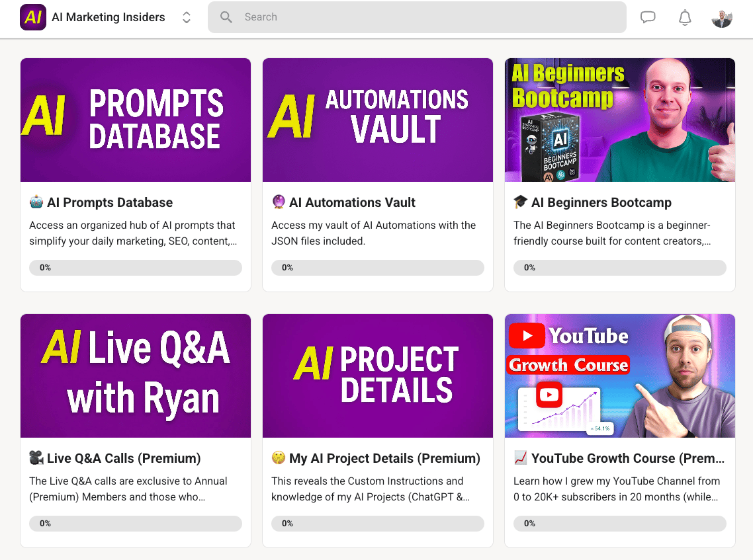This screenshot has height=560, width=753.
Task: Open the AI Live Q&A with Ryan banner
Action: 136,376
